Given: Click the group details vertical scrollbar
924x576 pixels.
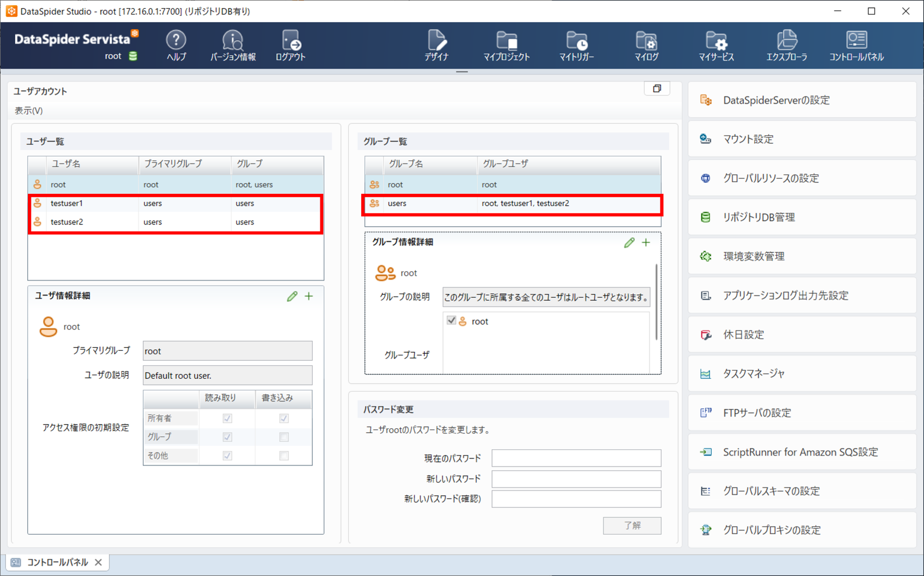Looking at the screenshot, I should pos(657,302).
